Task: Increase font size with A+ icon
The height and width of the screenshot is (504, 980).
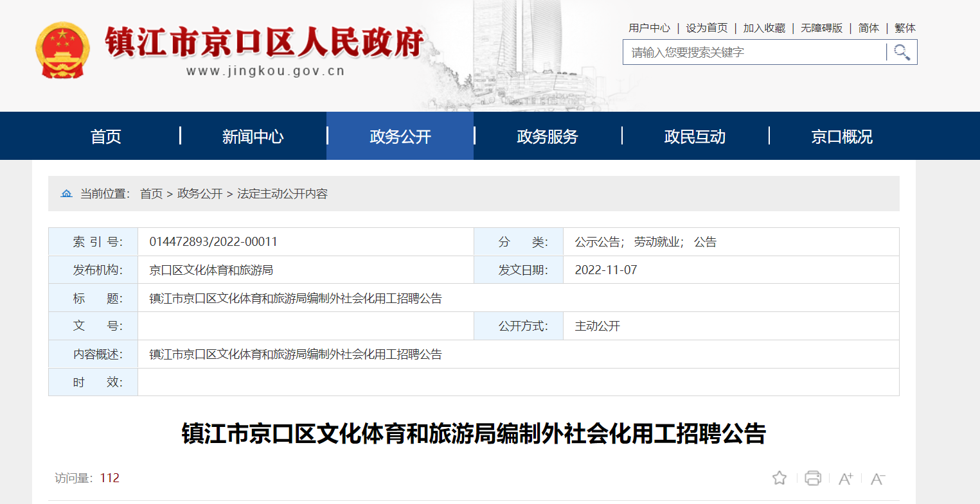Action: coord(846,479)
